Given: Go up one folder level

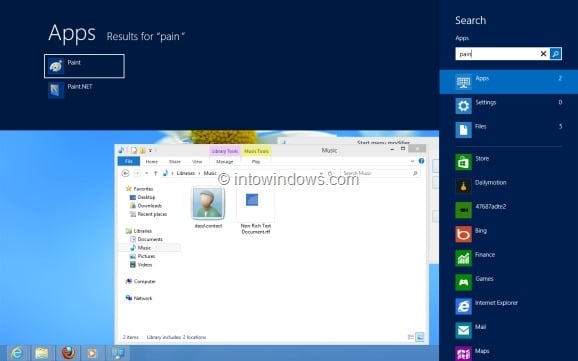Looking at the screenshot, I should 156,173.
